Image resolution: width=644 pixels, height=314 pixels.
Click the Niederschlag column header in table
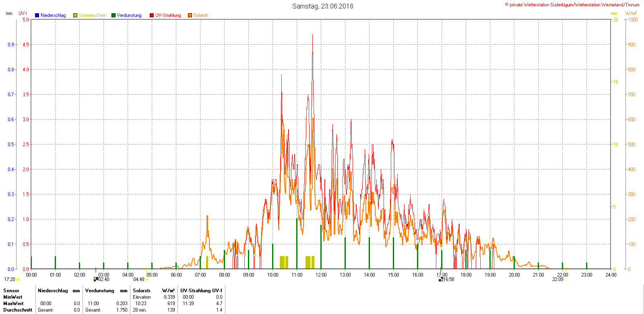pos(53,291)
